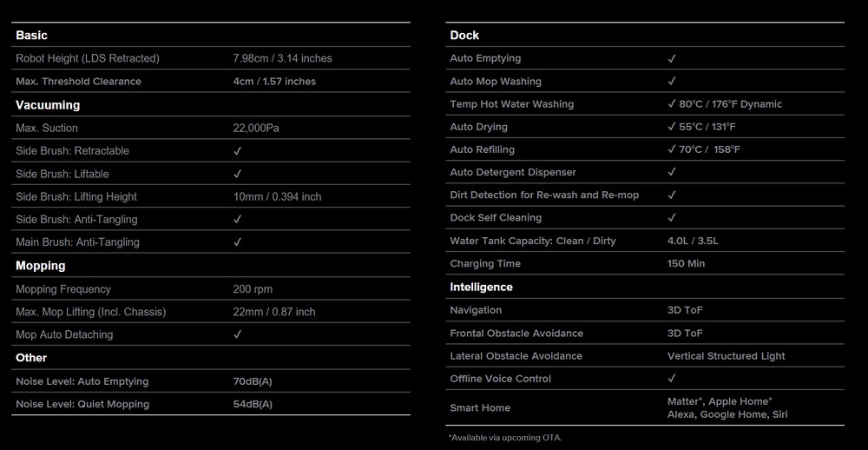Click the Temp Hot Water Washing label
This screenshot has width=868, height=450.
[x=511, y=104]
